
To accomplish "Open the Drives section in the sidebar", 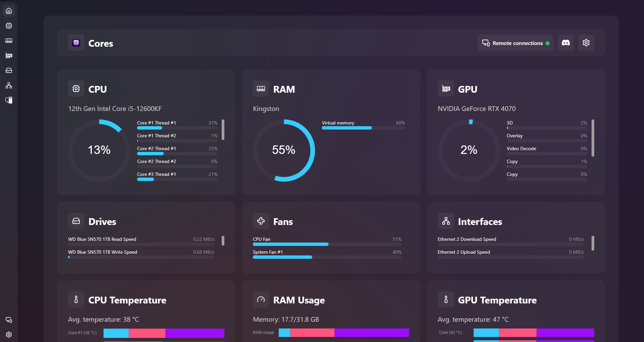I will (8, 70).
